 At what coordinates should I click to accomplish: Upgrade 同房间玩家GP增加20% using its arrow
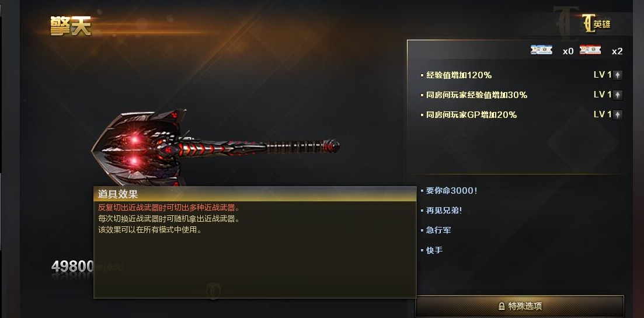coord(618,114)
